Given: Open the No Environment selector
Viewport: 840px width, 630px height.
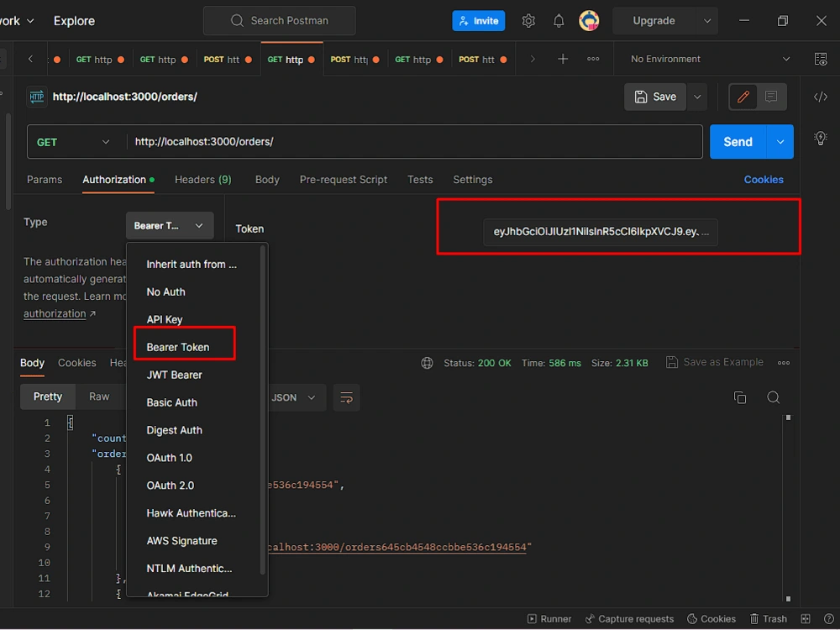Looking at the screenshot, I should (710, 59).
